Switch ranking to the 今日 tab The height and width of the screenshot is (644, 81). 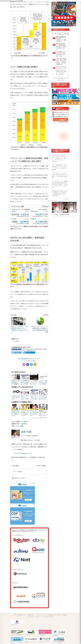pyautogui.click(x=60, y=34)
